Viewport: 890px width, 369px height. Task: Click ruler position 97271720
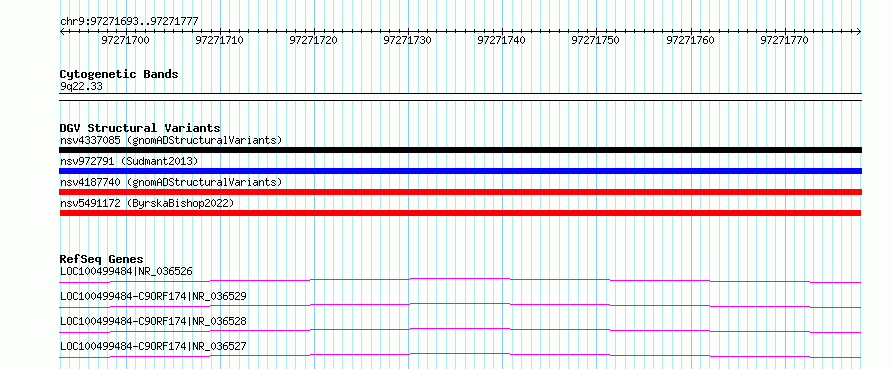tap(313, 40)
